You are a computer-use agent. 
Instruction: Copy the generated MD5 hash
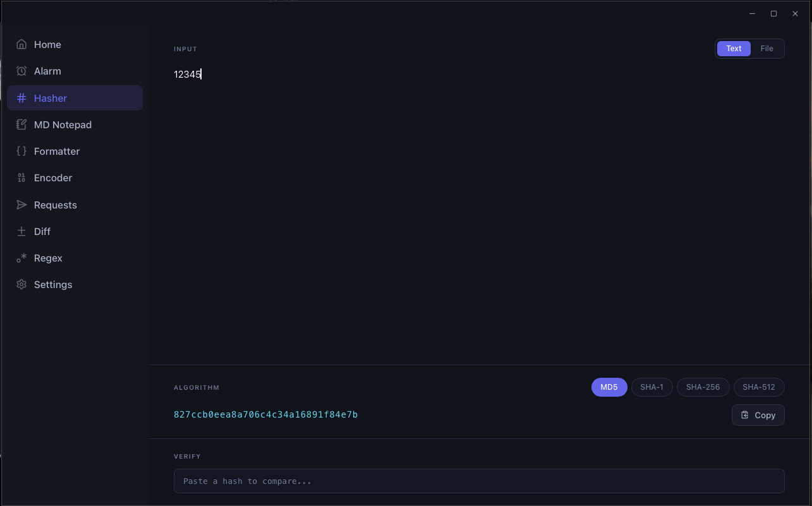(x=758, y=415)
